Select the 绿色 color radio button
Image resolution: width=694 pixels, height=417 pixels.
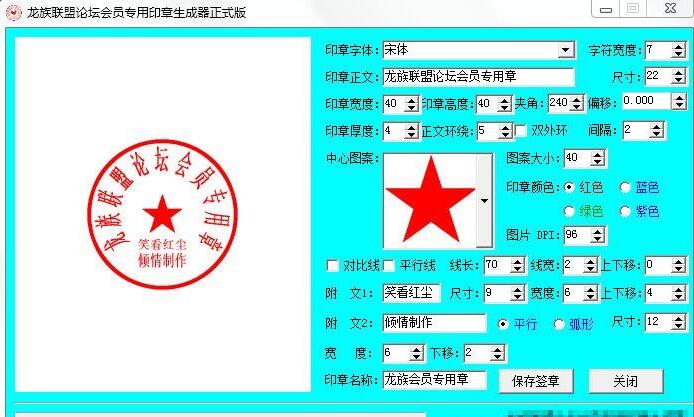pyautogui.click(x=569, y=211)
